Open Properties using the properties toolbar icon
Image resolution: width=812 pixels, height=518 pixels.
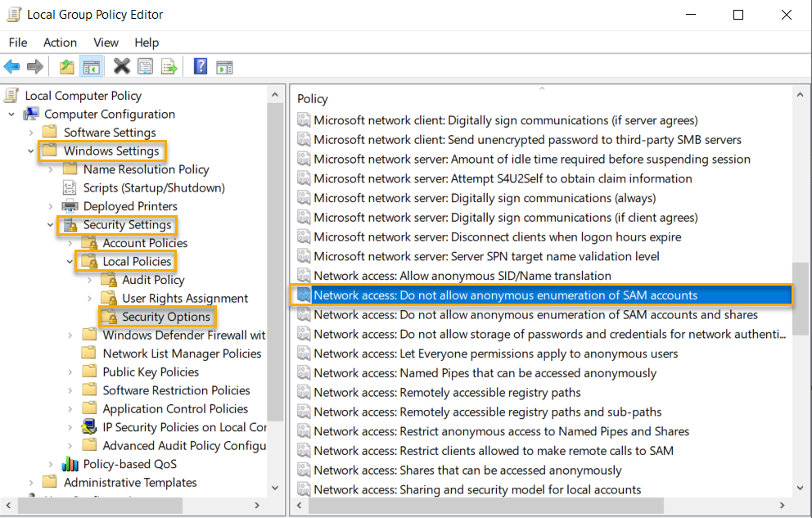pyautogui.click(x=144, y=66)
